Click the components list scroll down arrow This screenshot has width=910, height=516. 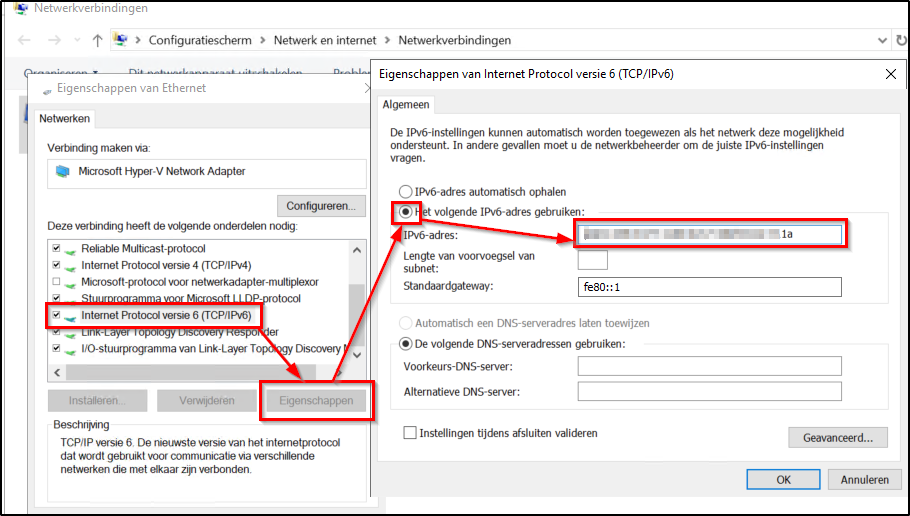pos(357,355)
